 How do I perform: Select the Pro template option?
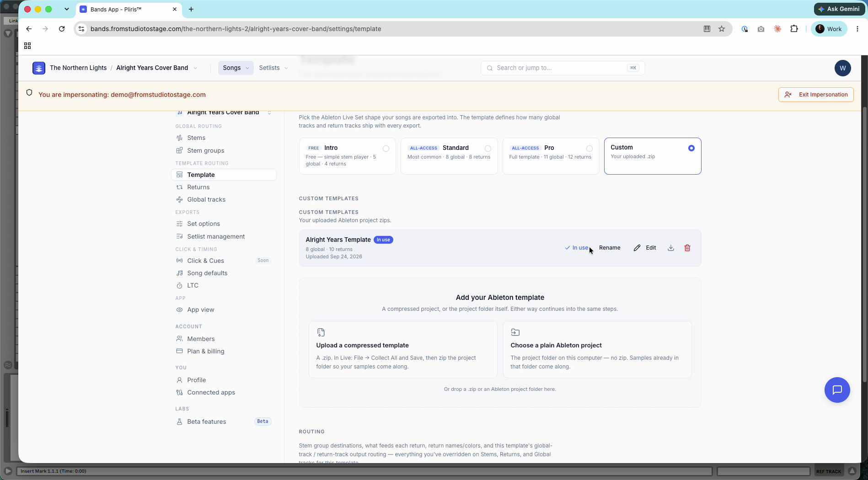coord(551,156)
